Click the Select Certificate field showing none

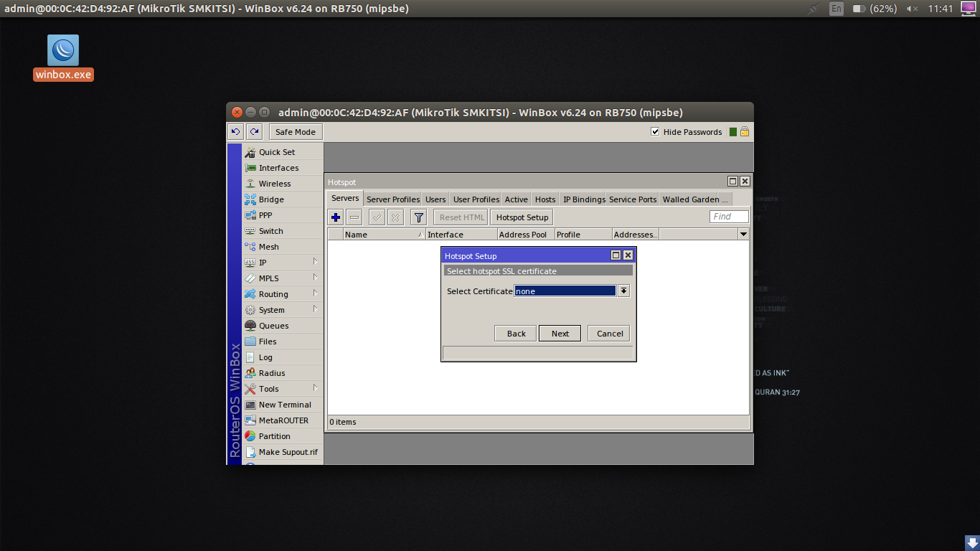click(x=565, y=291)
